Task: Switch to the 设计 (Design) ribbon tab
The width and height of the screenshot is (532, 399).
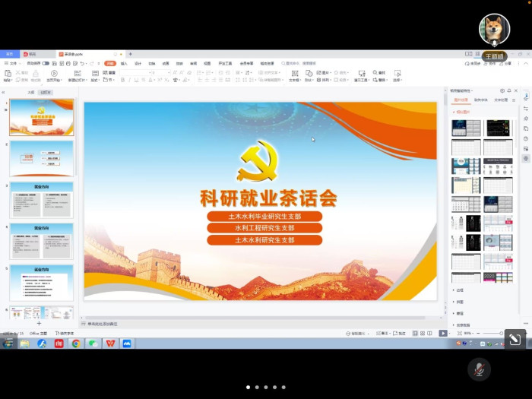Action: (138, 63)
